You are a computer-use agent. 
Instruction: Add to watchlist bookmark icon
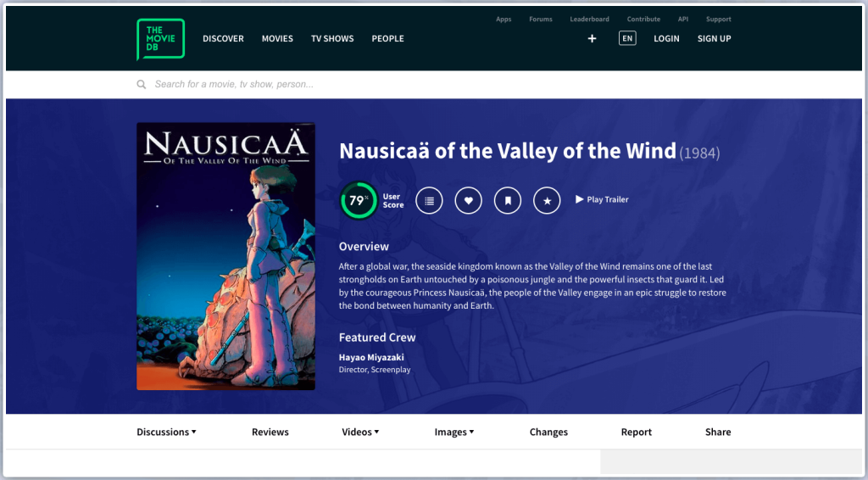(x=508, y=200)
